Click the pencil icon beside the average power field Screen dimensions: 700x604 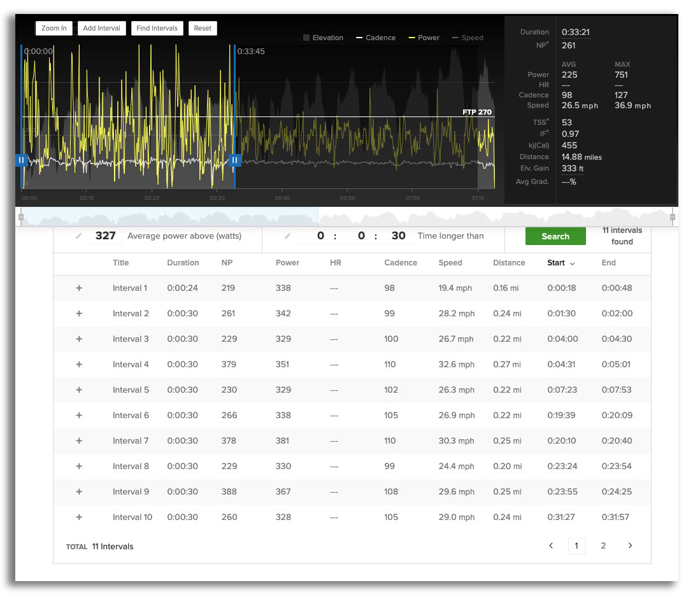pyautogui.click(x=79, y=235)
